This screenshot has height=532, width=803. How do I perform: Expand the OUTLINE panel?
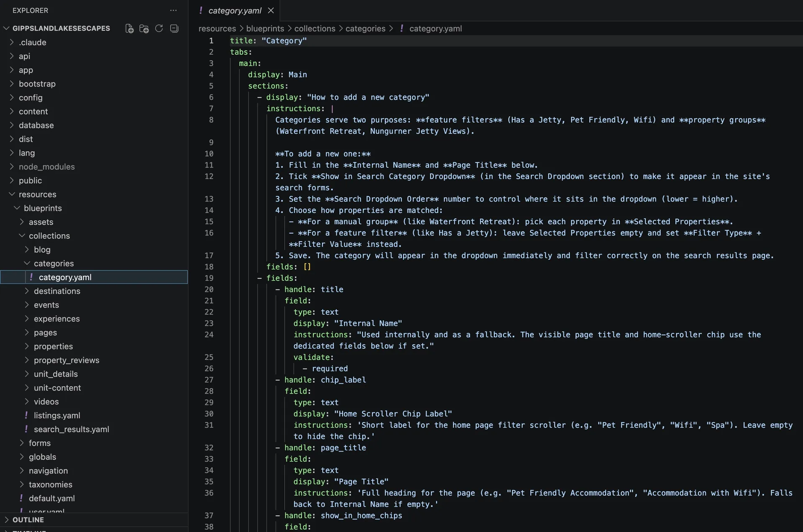coord(94,519)
